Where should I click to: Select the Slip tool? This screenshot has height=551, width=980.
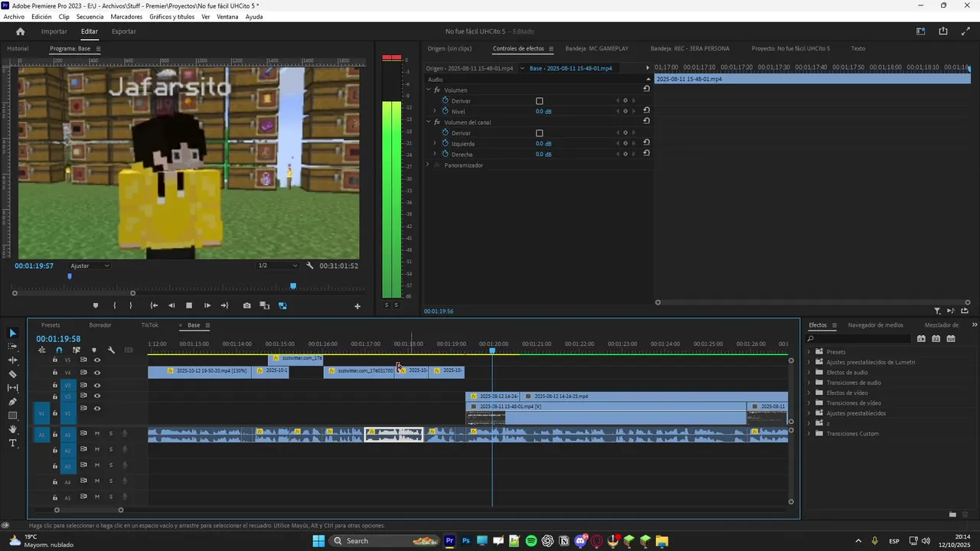(12, 388)
